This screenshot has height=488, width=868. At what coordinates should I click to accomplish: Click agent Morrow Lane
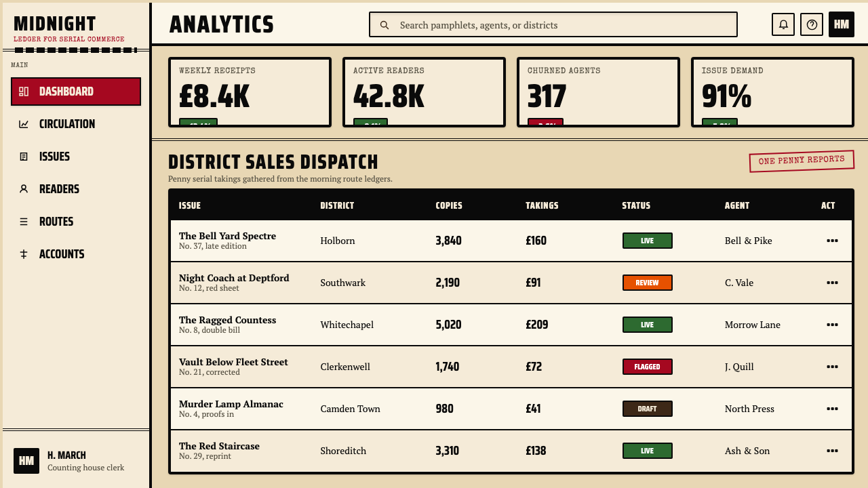click(752, 325)
